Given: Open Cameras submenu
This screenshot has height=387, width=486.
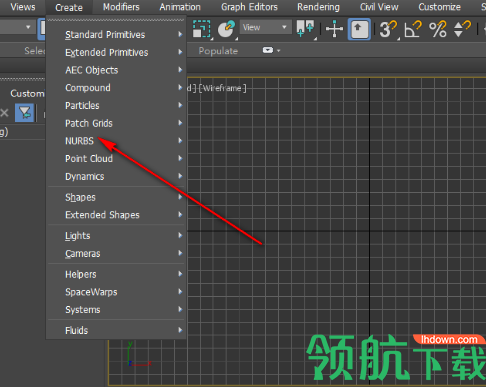Looking at the screenshot, I should (116, 253).
